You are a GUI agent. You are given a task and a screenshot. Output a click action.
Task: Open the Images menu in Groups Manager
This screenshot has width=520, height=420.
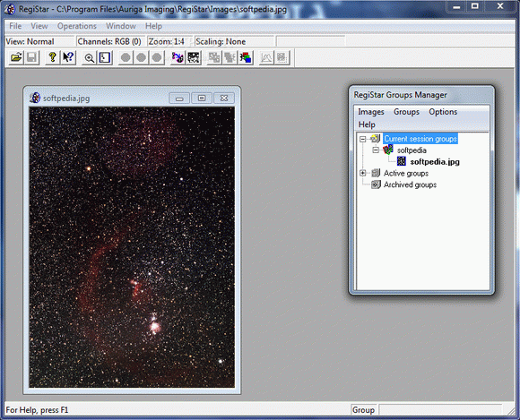(371, 112)
